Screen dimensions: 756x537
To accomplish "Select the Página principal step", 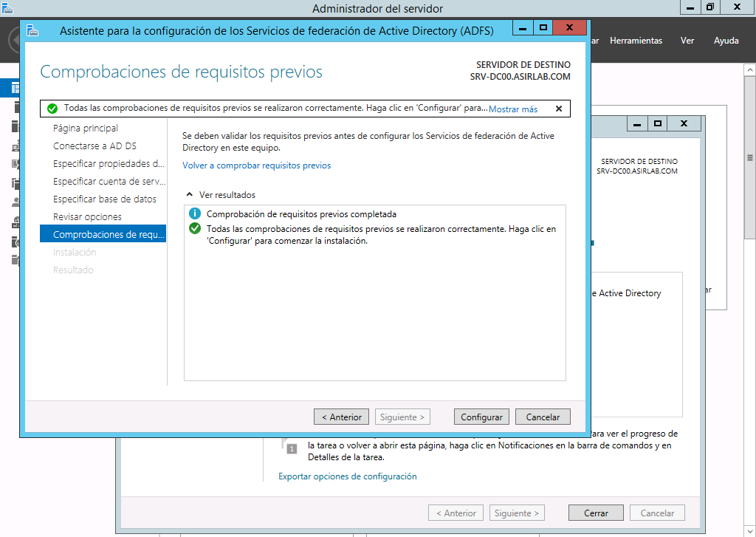I will click(86, 129).
